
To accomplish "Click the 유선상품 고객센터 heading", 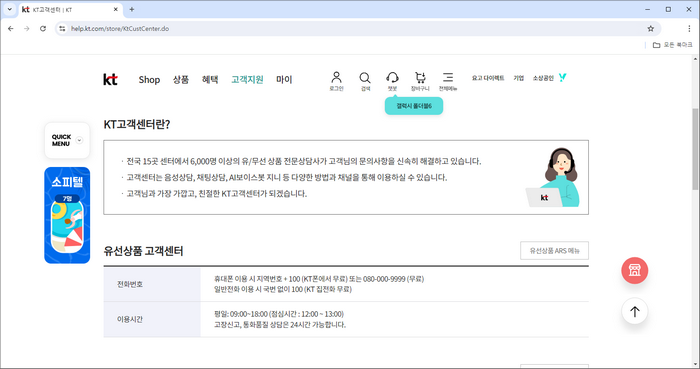I will click(143, 251).
